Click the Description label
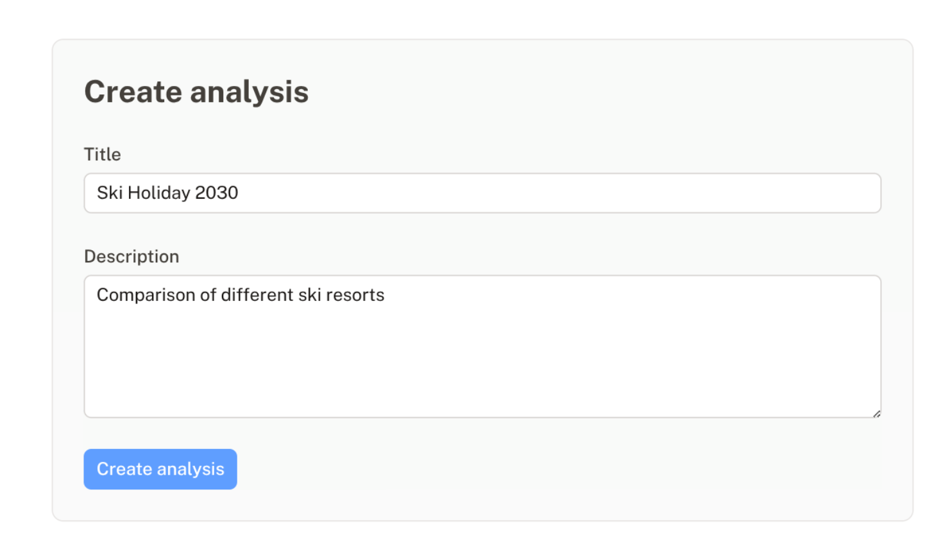Image resolution: width=950 pixels, height=560 pixels. 131,256
